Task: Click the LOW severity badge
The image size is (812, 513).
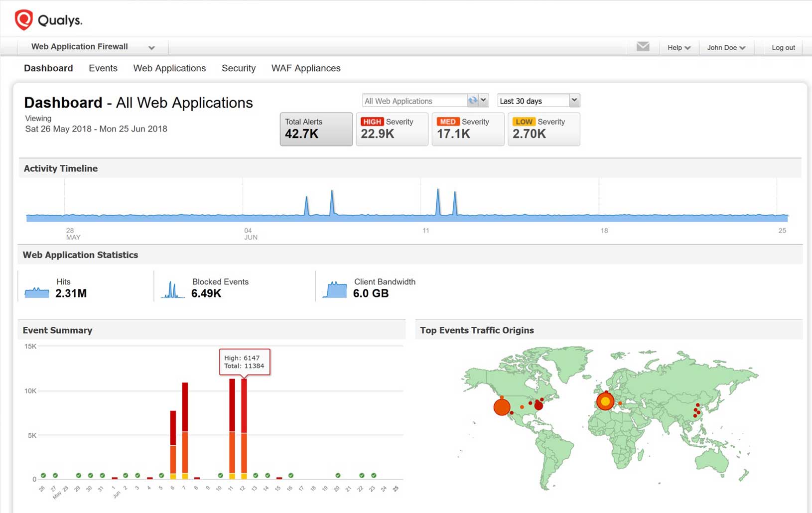Action: click(524, 122)
